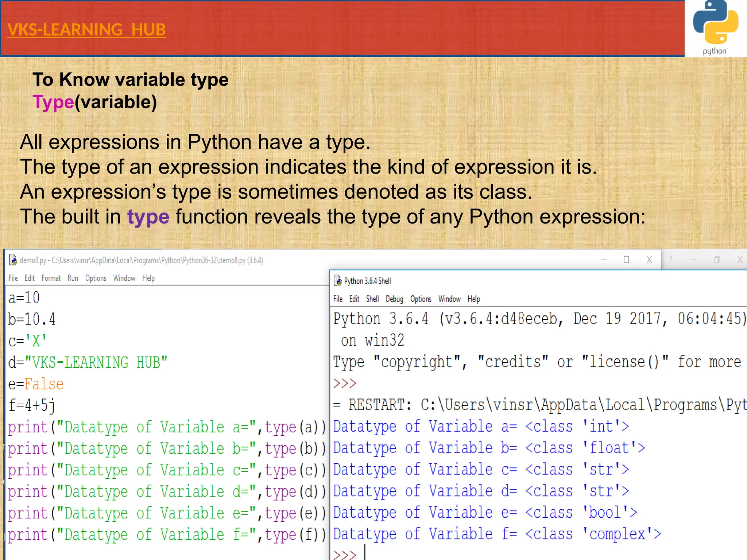Click the print statement for type(a)
Viewport: 747px width, 560px height.
coord(167,427)
